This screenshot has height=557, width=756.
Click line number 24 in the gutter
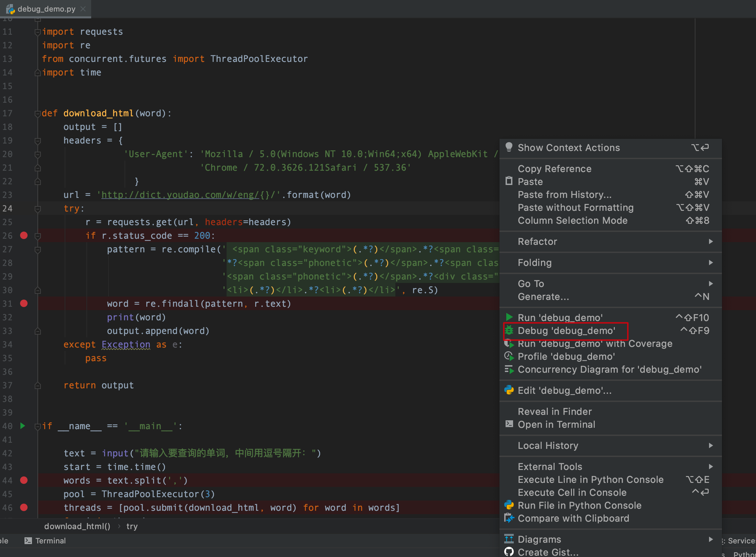click(x=7, y=208)
